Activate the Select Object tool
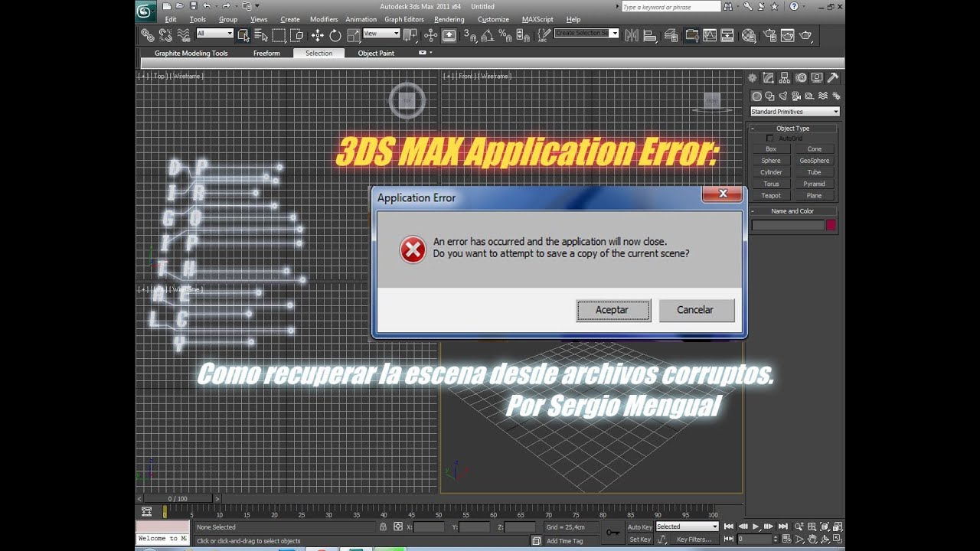The image size is (980, 551). (243, 35)
